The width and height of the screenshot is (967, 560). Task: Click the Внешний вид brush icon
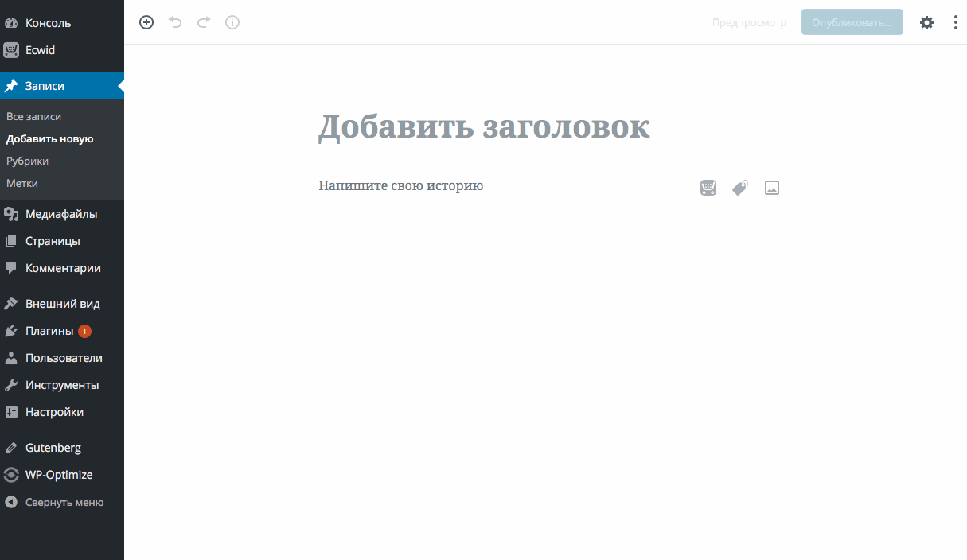tap(11, 304)
